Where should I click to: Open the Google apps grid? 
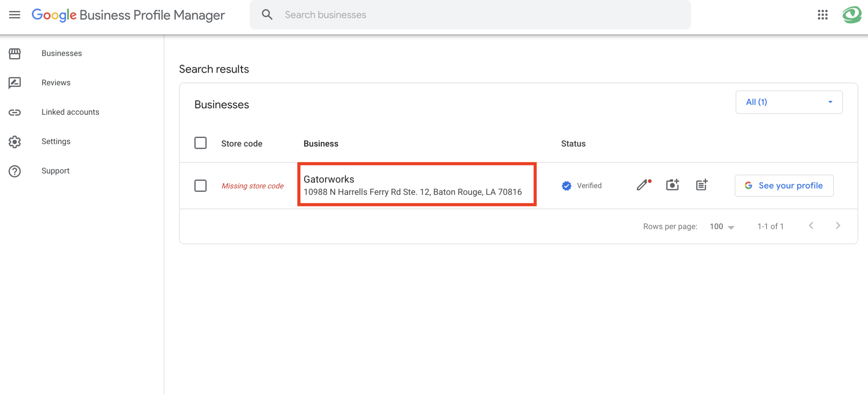click(823, 15)
